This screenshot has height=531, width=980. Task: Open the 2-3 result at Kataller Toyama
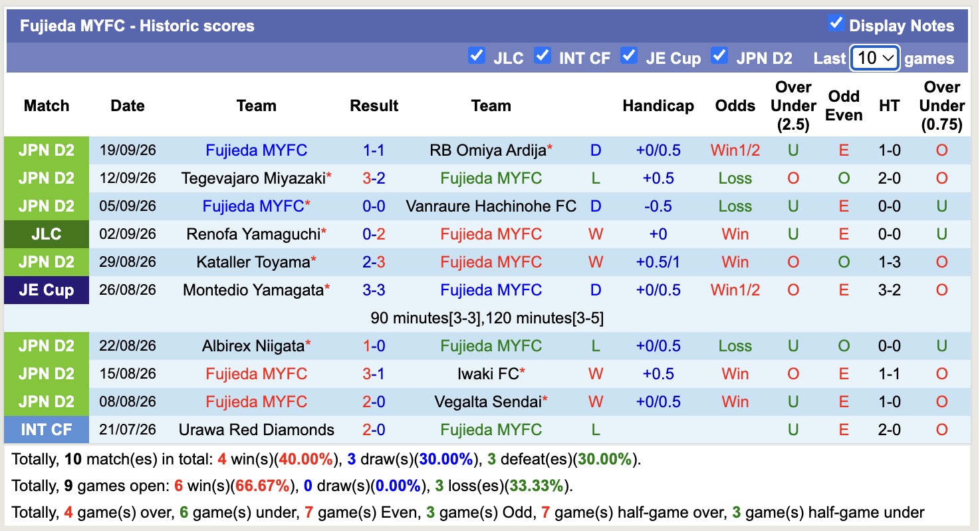[x=374, y=262]
